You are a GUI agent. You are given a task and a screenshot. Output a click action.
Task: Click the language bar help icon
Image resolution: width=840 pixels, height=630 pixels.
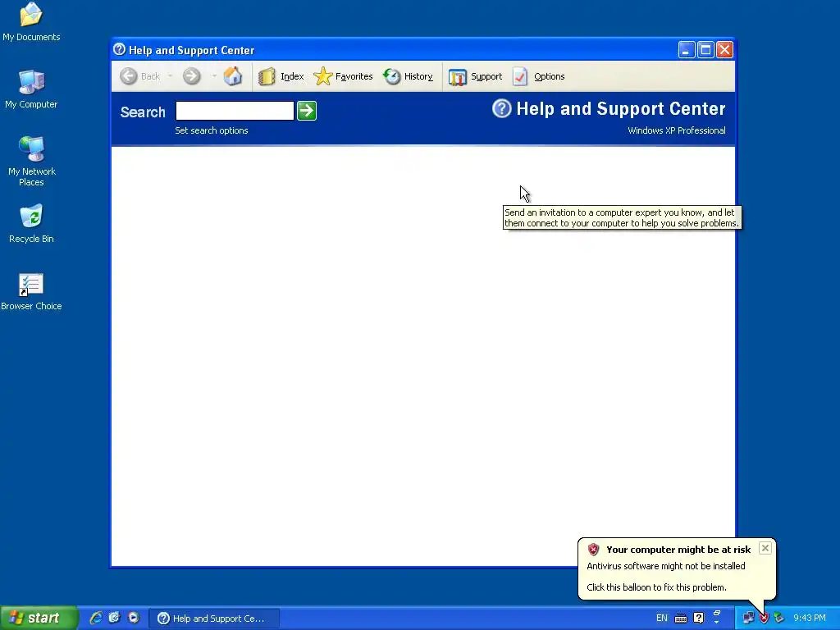pyautogui.click(x=699, y=619)
